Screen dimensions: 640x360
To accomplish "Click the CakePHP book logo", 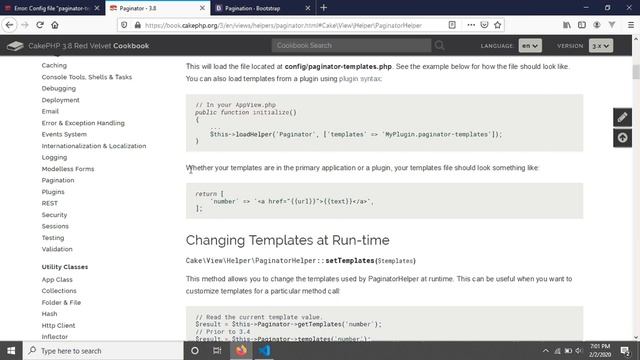I will pyautogui.click(x=15, y=46).
